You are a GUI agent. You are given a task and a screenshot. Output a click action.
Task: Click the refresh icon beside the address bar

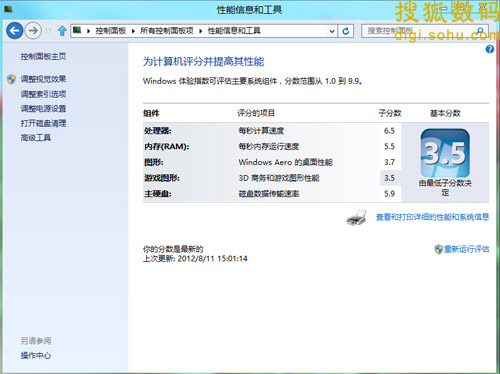(346, 31)
